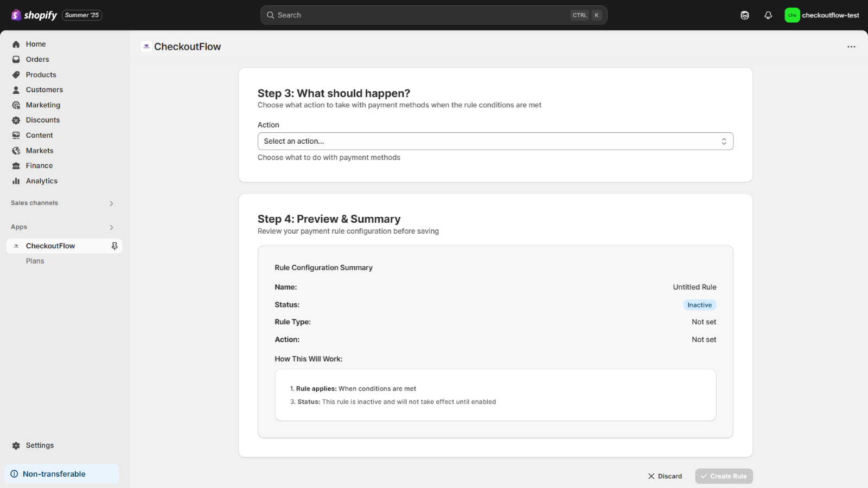Click the Untitled Rule name value
Screen dimensions: 868x488
[x=694, y=287]
